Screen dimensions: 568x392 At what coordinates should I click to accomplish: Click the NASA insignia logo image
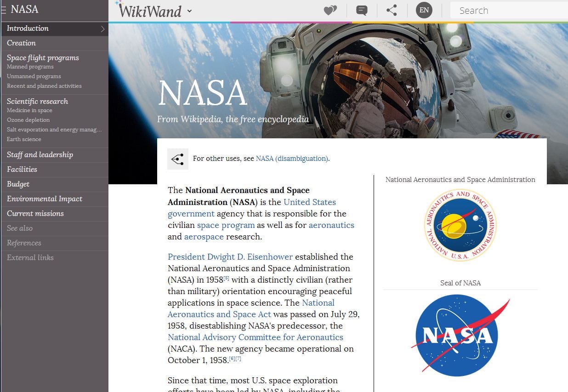pyautogui.click(x=460, y=335)
